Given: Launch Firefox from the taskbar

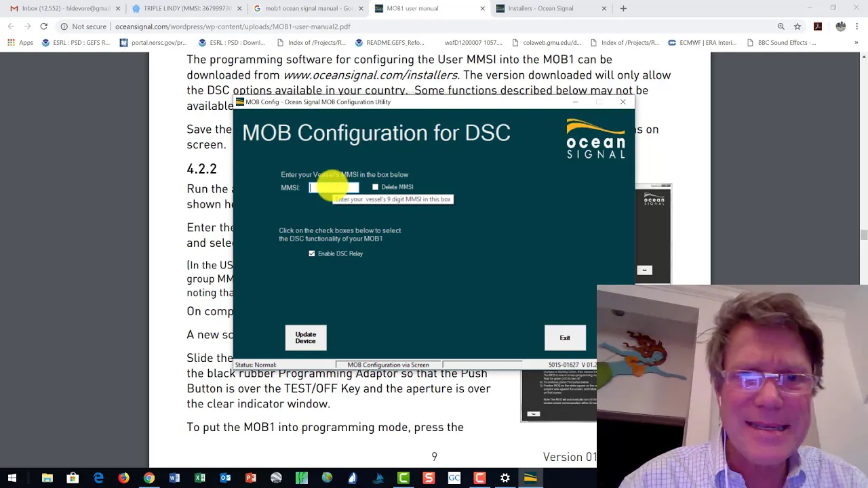Looking at the screenshot, I should click(x=123, y=478).
